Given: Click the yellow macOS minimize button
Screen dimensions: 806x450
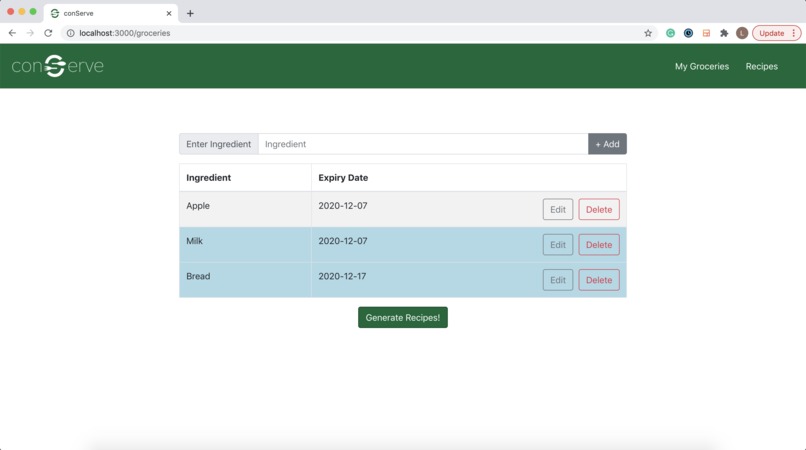Looking at the screenshot, I should 22,11.
